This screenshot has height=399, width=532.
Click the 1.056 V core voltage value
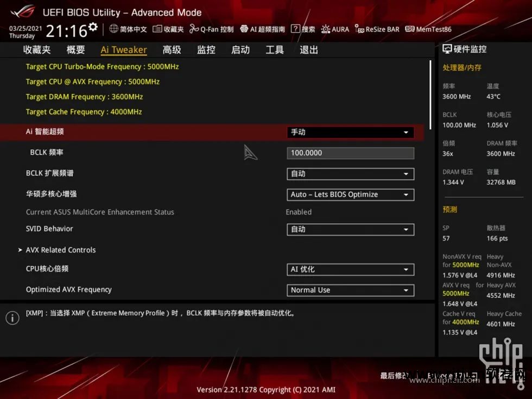(497, 125)
